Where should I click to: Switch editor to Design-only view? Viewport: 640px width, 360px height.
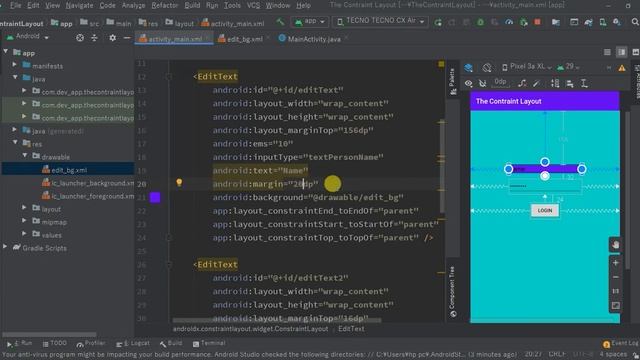pyautogui.click(x=636, y=52)
